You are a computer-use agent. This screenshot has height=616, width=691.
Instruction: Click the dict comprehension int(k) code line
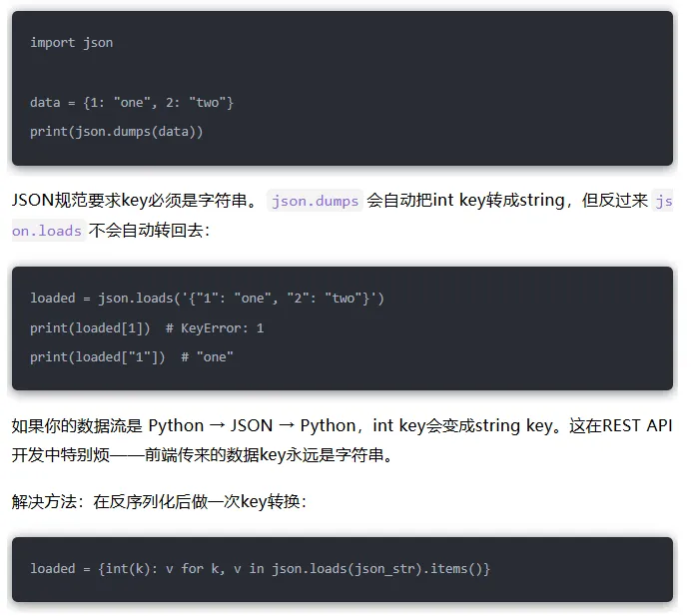(x=260, y=569)
